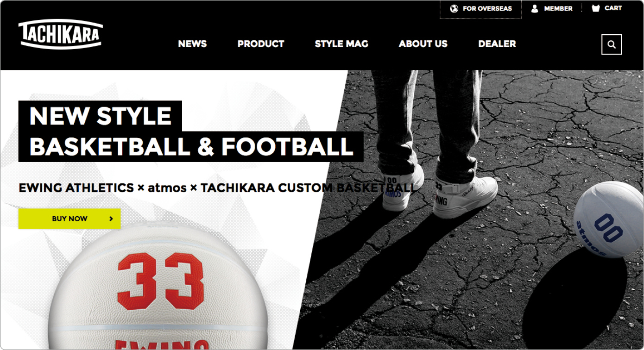The width and height of the screenshot is (644, 350).
Task: Open the ABOUT US page
Action: click(x=423, y=44)
